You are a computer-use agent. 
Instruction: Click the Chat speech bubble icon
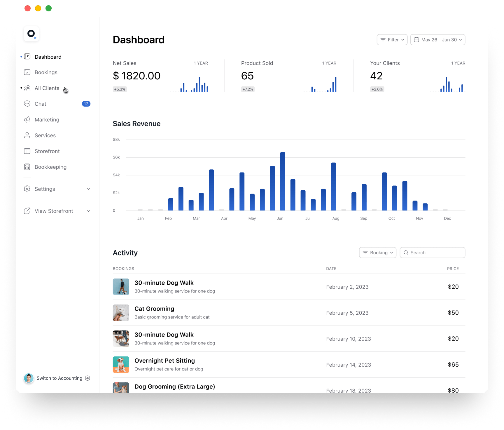[27, 104]
